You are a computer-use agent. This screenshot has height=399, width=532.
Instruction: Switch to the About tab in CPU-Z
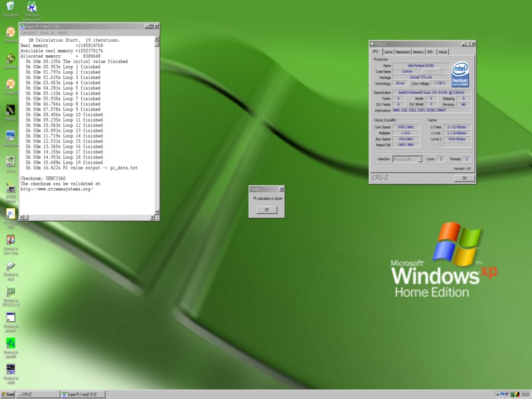tap(442, 52)
